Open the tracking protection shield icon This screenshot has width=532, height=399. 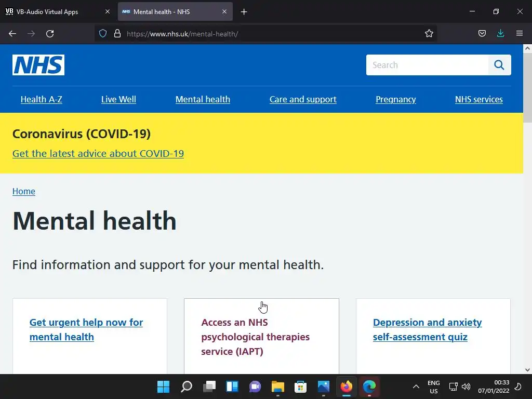(x=103, y=33)
